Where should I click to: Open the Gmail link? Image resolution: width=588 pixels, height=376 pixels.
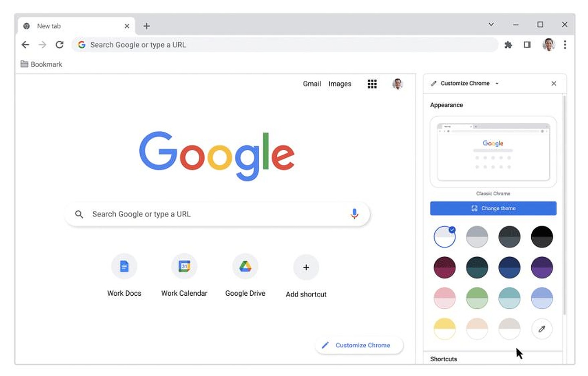tap(312, 84)
